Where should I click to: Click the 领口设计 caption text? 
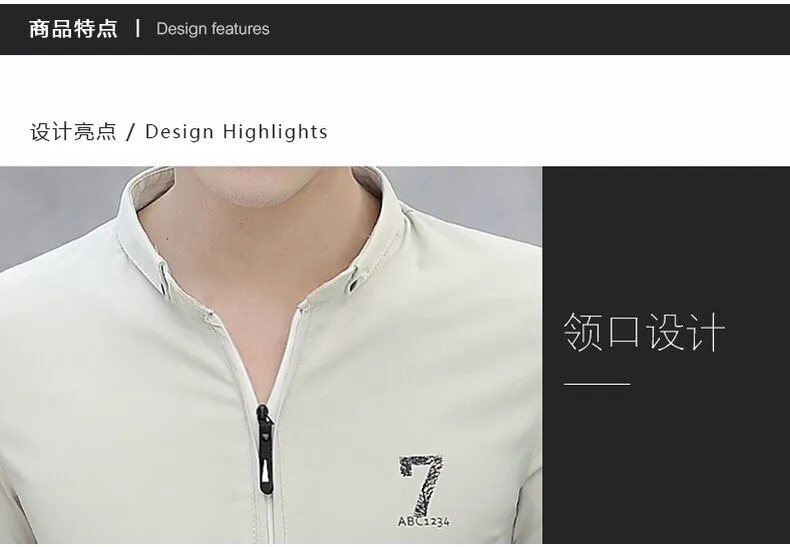pos(643,332)
